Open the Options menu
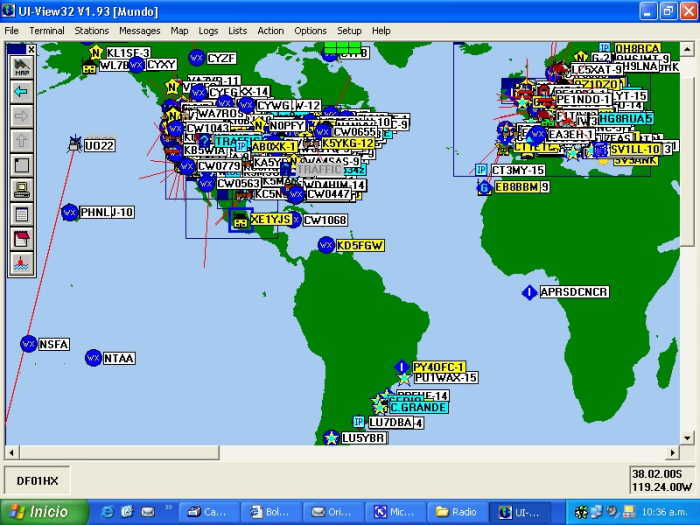The image size is (700, 525). click(310, 31)
